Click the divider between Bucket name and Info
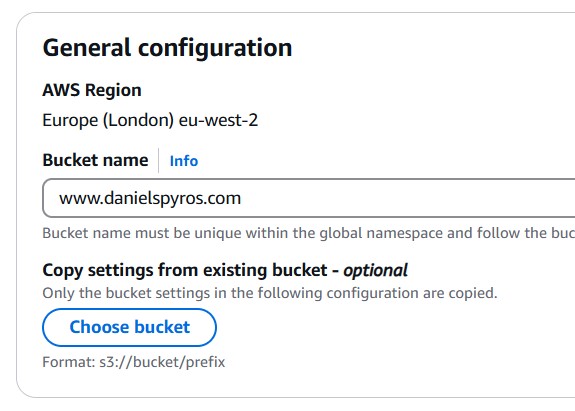The image size is (575, 411). tap(158, 160)
